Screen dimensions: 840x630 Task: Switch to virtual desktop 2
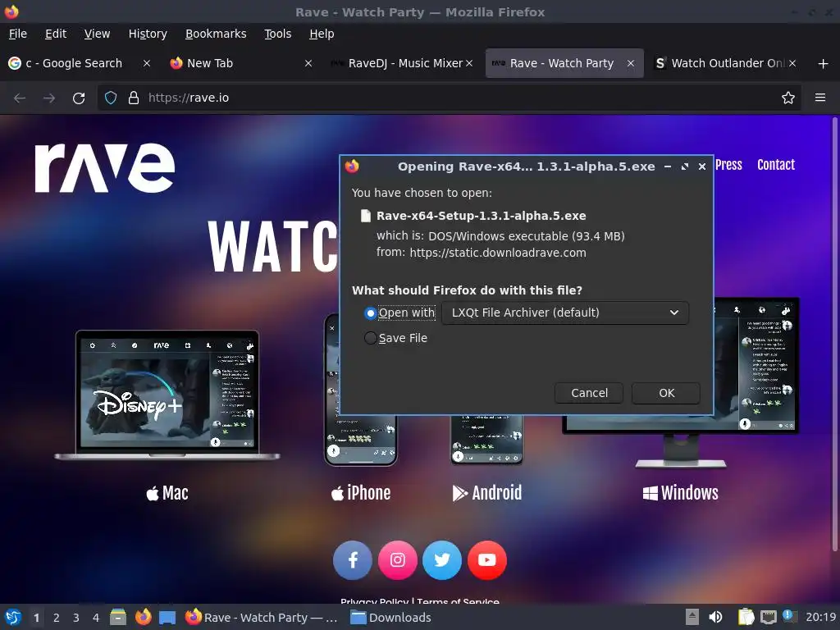tap(57, 618)
